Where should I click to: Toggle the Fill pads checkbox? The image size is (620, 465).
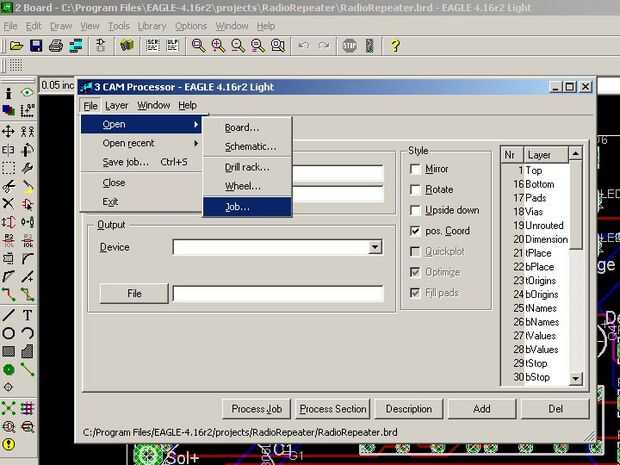coord(415,293)
